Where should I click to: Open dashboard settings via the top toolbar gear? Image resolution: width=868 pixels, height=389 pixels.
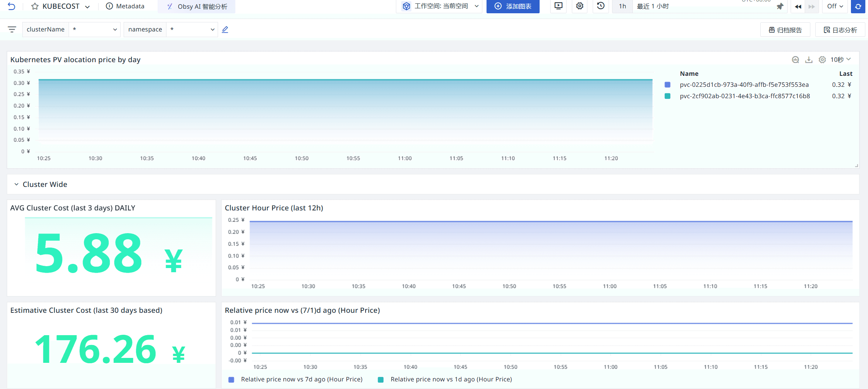pos(579,6)
